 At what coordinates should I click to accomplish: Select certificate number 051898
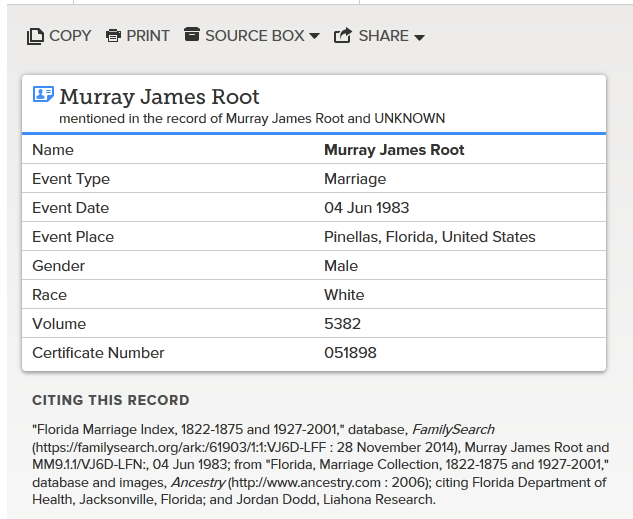(x=350, y=353)
